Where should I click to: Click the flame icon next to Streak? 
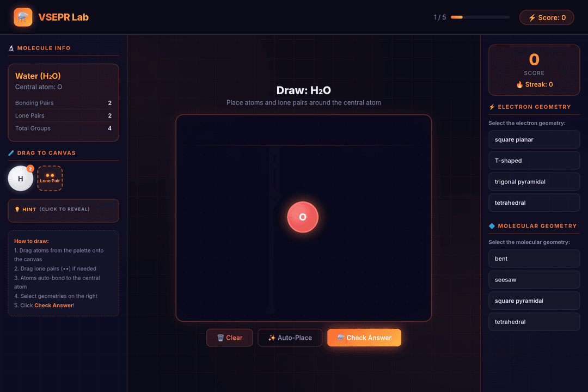(x=519, y=84)
